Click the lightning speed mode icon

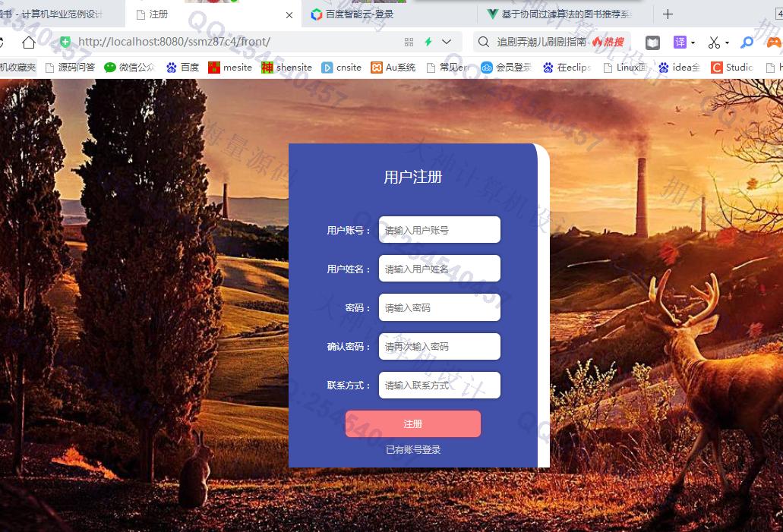[x=428, y=42]
